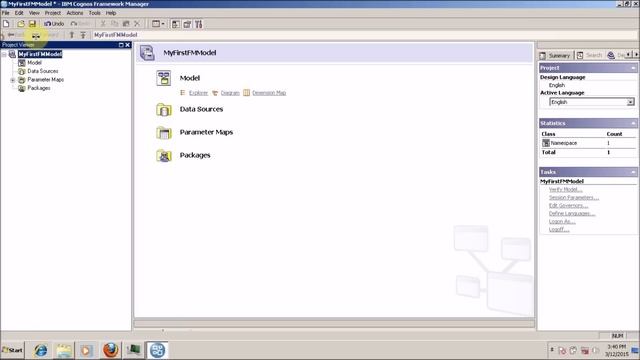Select Parameter Maps in the Project Viewer tree

[x=45, y=80]
